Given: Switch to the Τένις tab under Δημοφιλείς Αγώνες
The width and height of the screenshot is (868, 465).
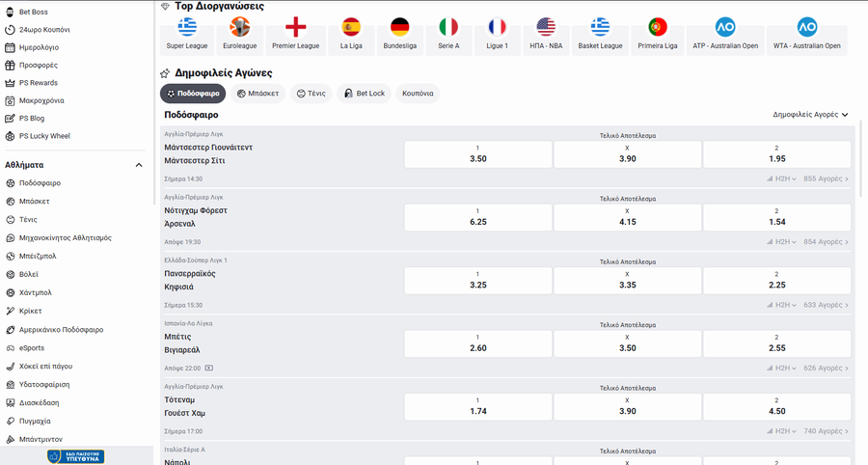Looking at the screenshot, I should (x=312, y=94).
